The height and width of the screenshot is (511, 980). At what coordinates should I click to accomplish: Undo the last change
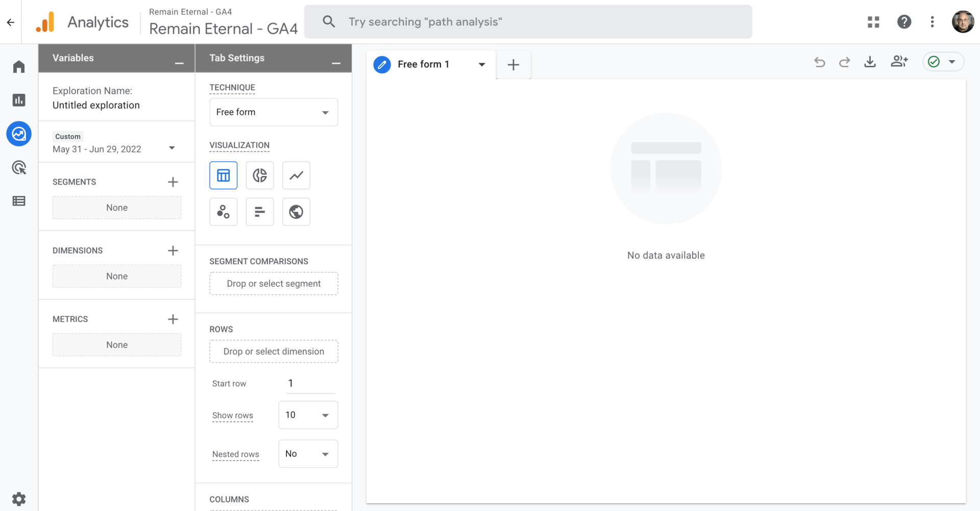coord(820,62)
